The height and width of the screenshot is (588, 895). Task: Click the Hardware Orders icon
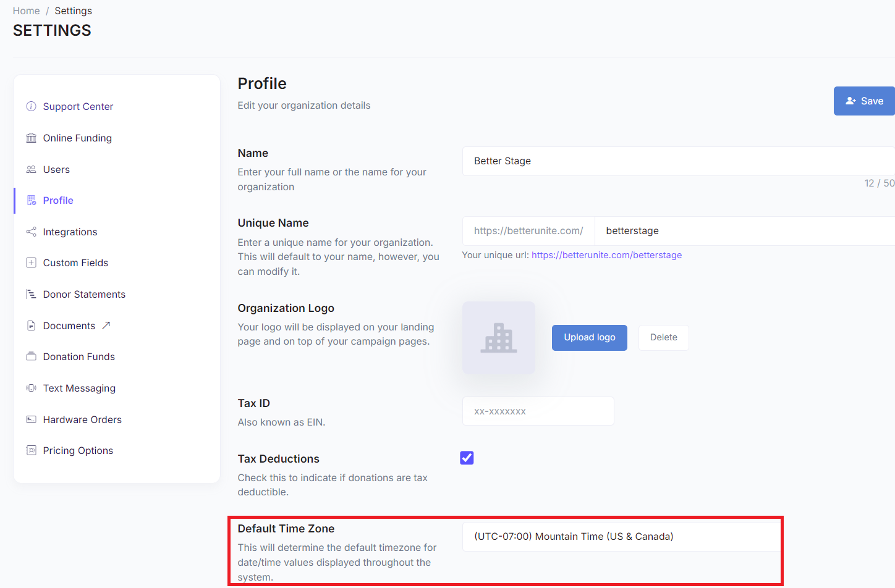coord(31,419)
